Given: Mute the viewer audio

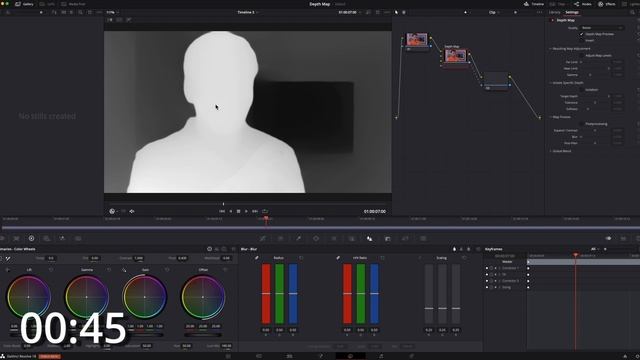Looking at the screenshot, I should click(132, 211).
